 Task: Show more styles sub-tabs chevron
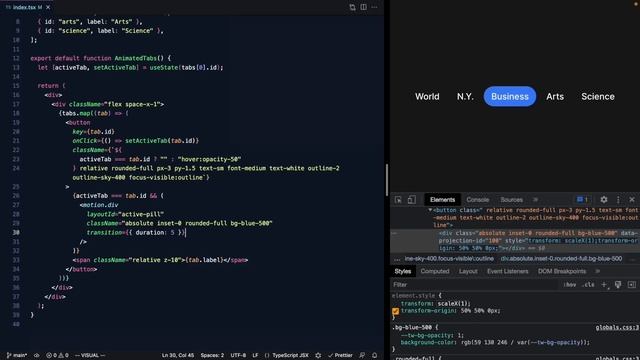598,271
